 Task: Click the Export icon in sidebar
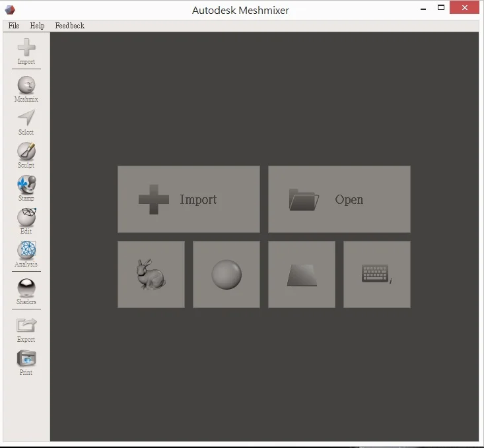coord(26,330)
